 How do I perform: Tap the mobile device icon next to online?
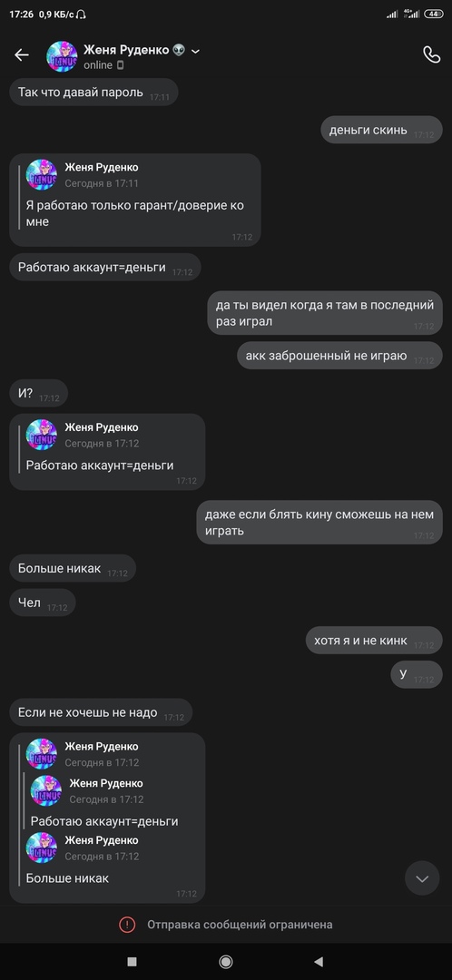(x=121, y=65)
